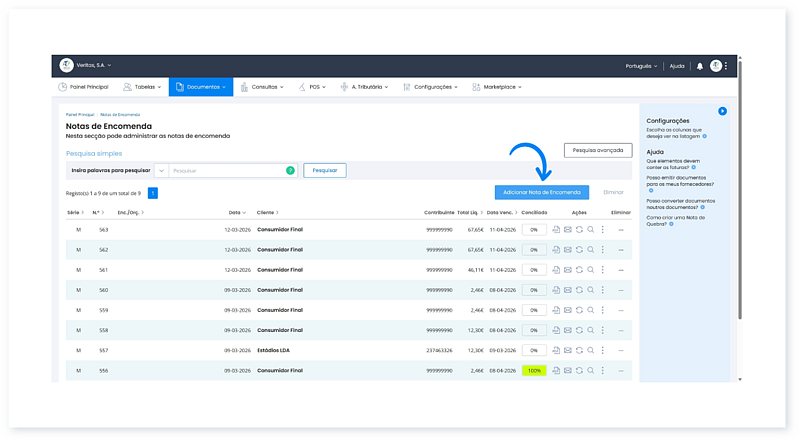Open help: Posso converter documentos noutros documentos?
Viewport: 800px width, 442px height.
681,204
